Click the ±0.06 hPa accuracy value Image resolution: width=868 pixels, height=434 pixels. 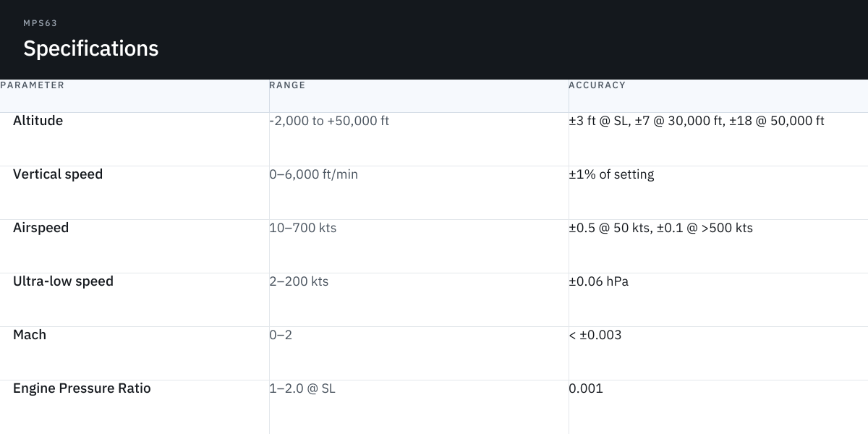coord(598,281)
